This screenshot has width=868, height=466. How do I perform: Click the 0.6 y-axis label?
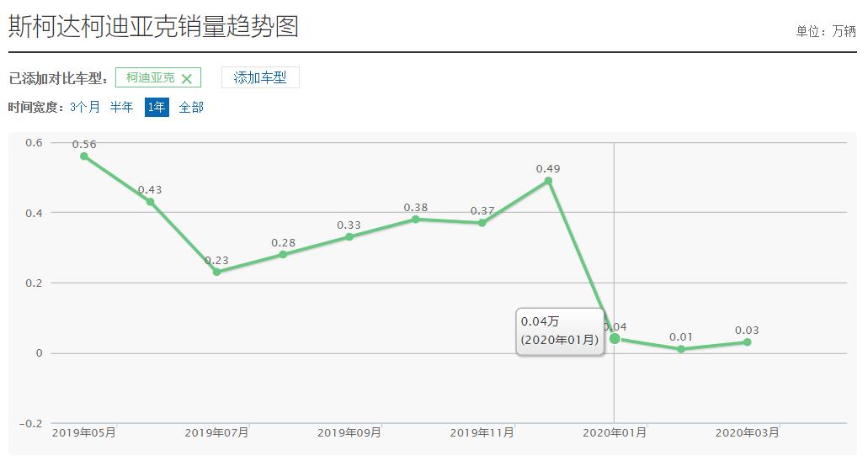(x=34, y=143)
